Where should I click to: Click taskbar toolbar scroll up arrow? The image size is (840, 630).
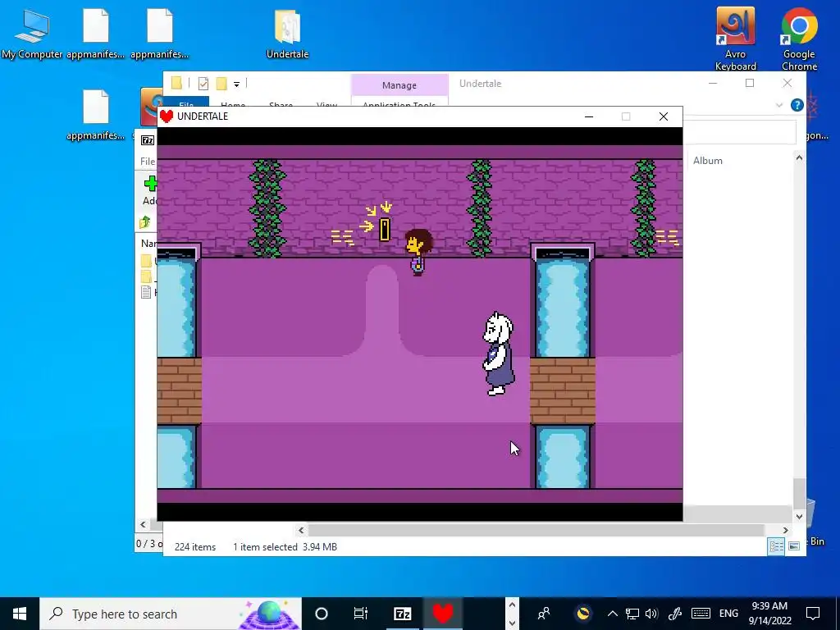tap(512, 605)
